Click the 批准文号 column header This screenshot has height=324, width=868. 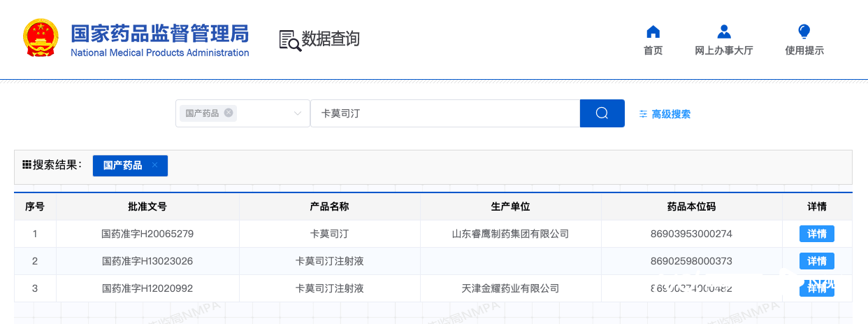pos(147,206)
